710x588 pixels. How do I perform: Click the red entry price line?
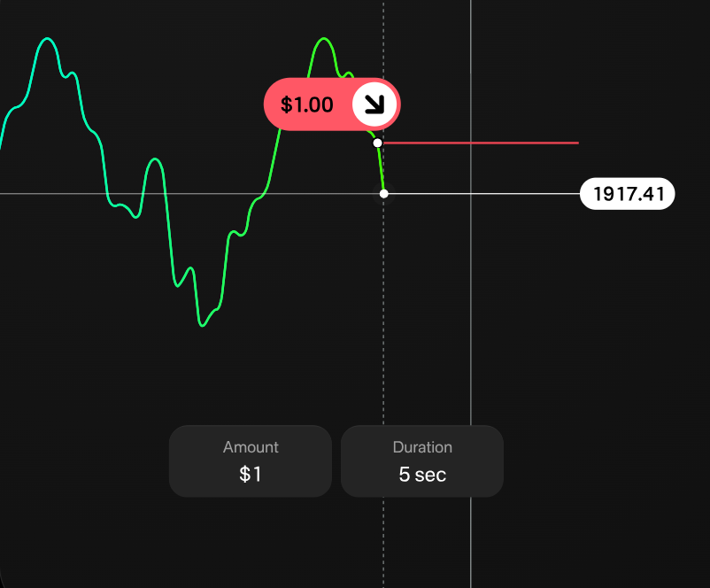click(x=478, y=143)
